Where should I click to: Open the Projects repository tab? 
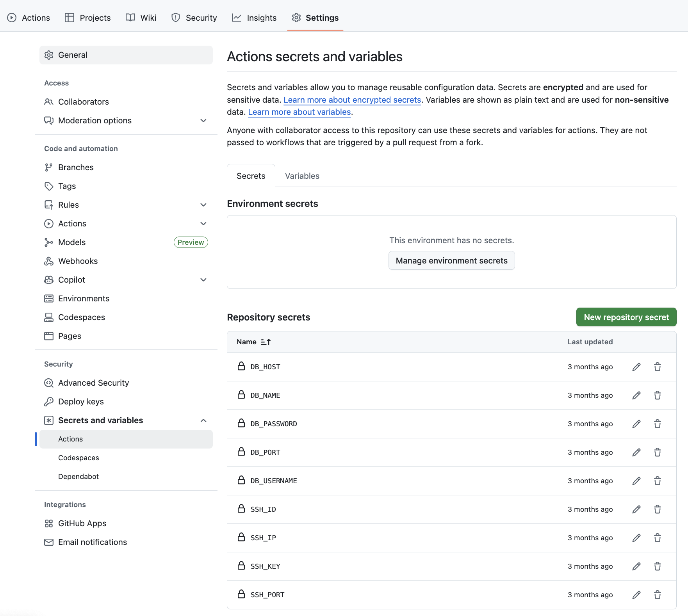coord(87,18)
